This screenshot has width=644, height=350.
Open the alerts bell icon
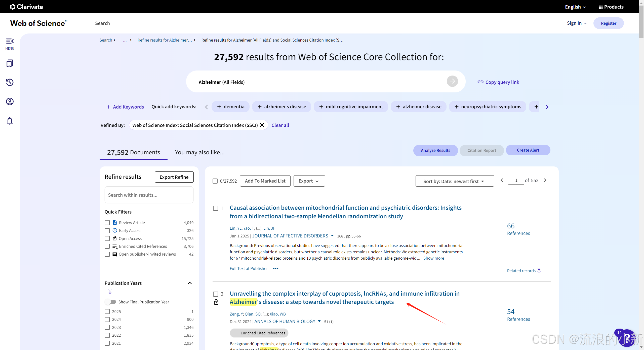pos(10,121)
